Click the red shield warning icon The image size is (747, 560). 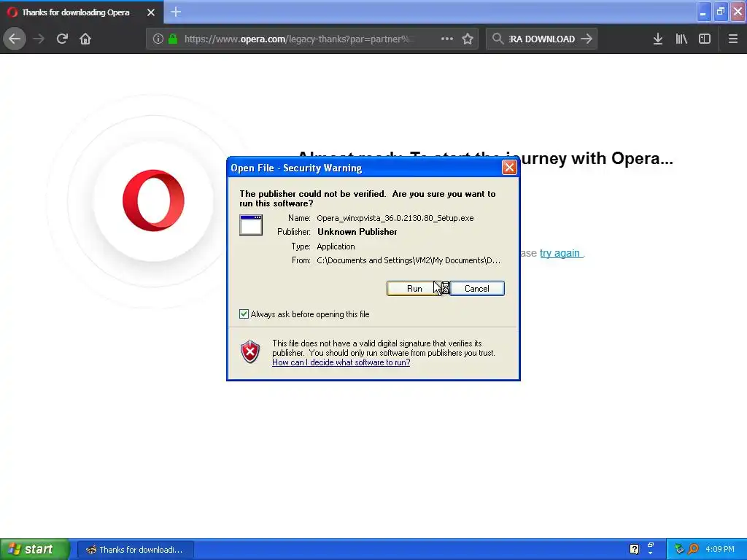pos(250,352)
